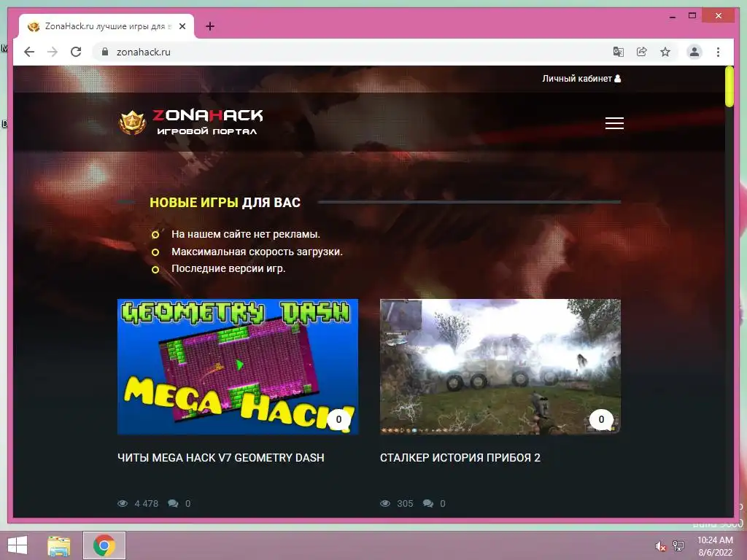
Task: Click rating badge on Сталкер image
Action: point(601,419)
